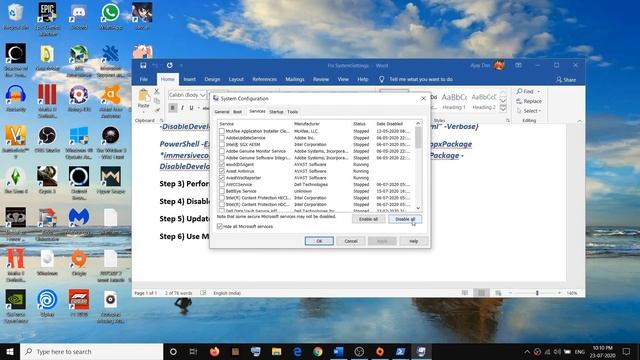The width and height of the screenshot is (640, 360).
Task: Open File Explorer from the taskbar
Action: (x=276, y=351)
